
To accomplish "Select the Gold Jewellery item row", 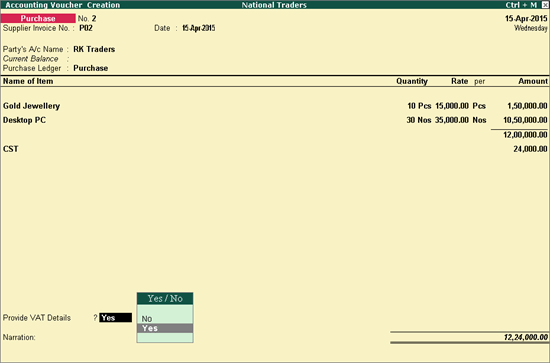I will [275, 106].
